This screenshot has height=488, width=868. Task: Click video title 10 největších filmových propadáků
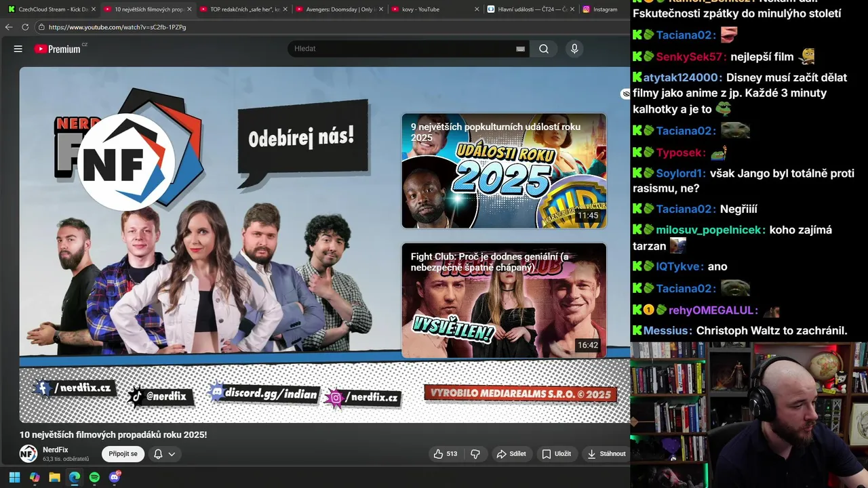click(113, 434)
